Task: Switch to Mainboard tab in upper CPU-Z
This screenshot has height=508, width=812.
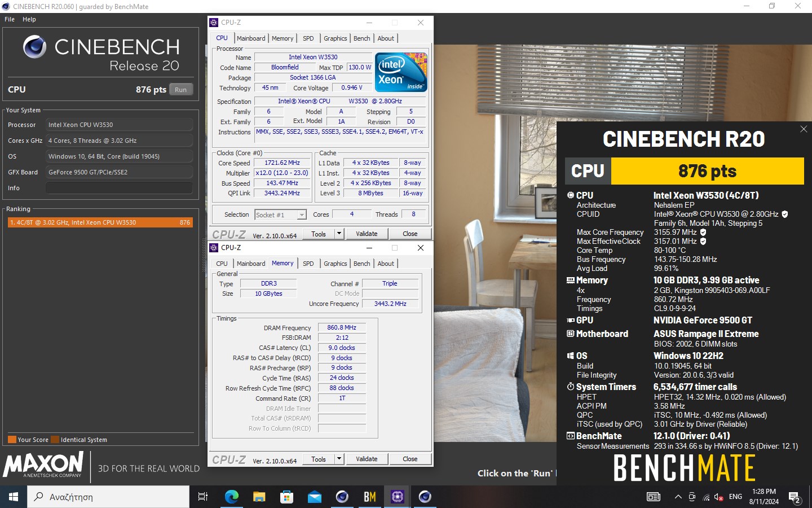Action: click(x=251, y=38)
